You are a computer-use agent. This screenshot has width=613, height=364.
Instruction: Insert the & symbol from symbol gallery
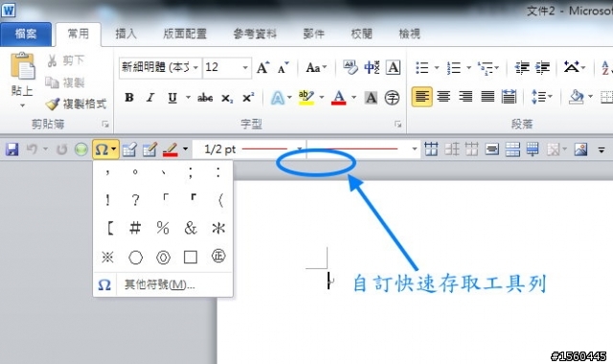(191, 228)
